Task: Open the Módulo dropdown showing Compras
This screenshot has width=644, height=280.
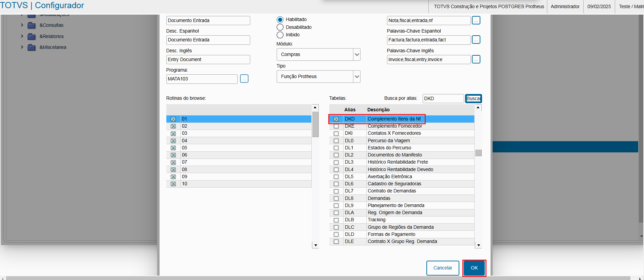Action: click(x=356, y=54)
